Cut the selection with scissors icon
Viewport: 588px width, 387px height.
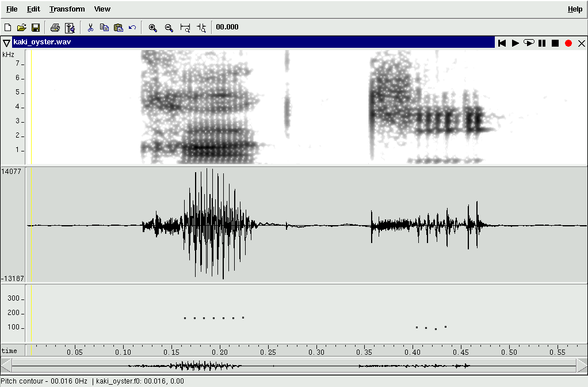point(90,27)
